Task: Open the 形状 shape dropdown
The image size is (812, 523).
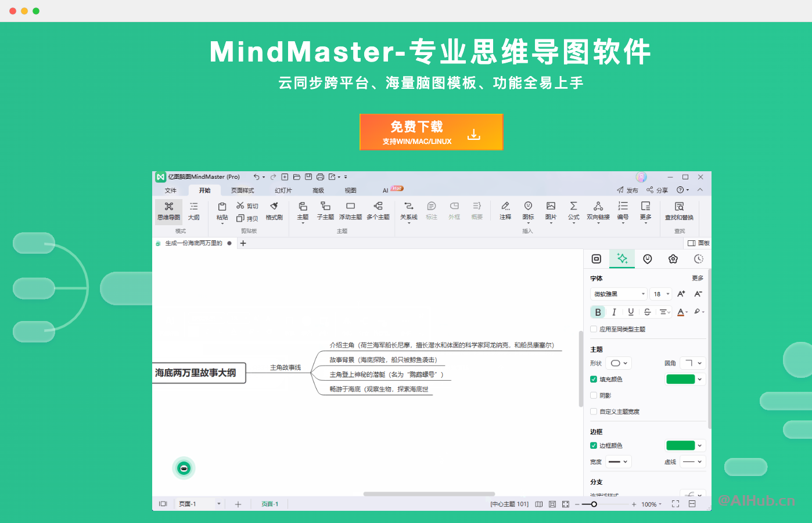Action: (x=619, y=363)
